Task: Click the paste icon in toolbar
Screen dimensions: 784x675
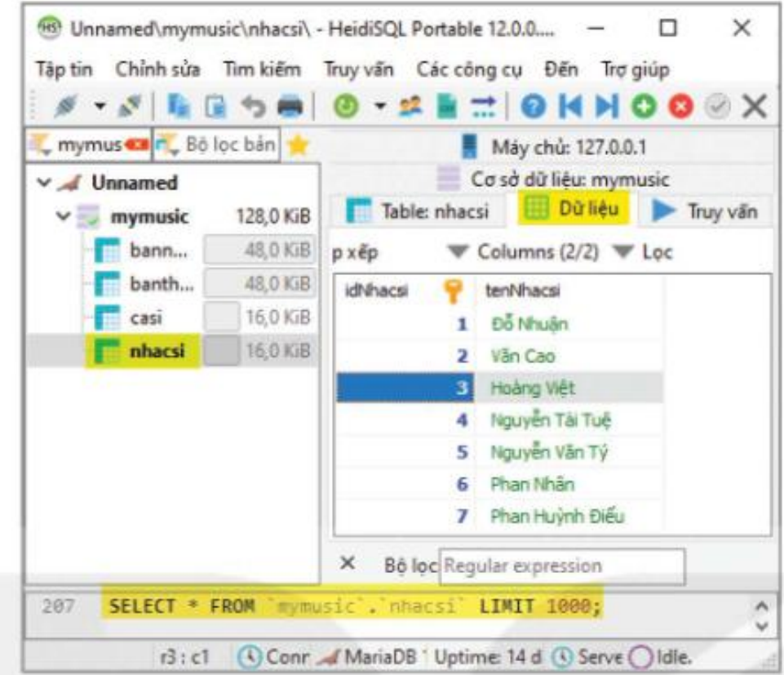Action: point(215,106)
